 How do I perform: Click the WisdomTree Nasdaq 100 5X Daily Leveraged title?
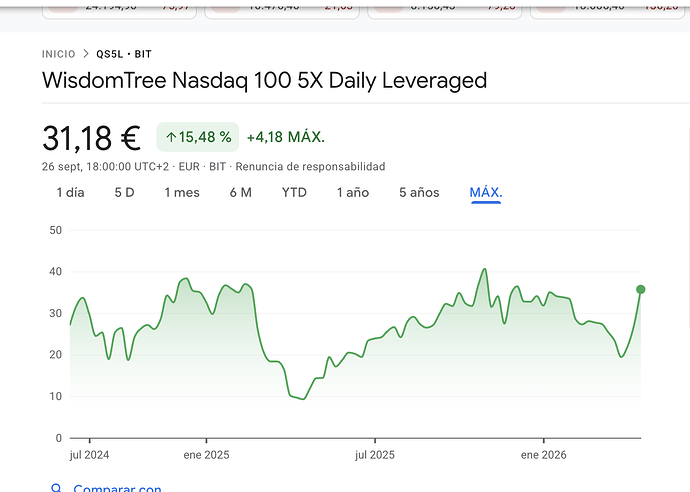coord(264,81)
